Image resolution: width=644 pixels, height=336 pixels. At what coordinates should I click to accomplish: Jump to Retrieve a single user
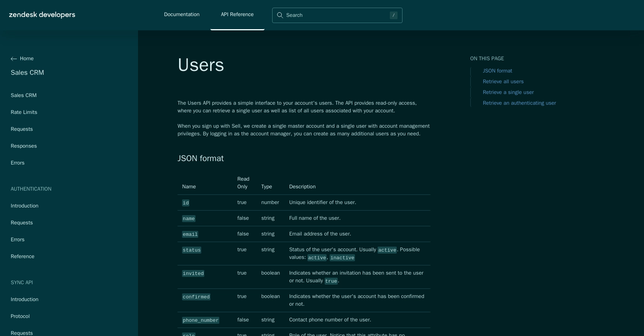[508, 92]
